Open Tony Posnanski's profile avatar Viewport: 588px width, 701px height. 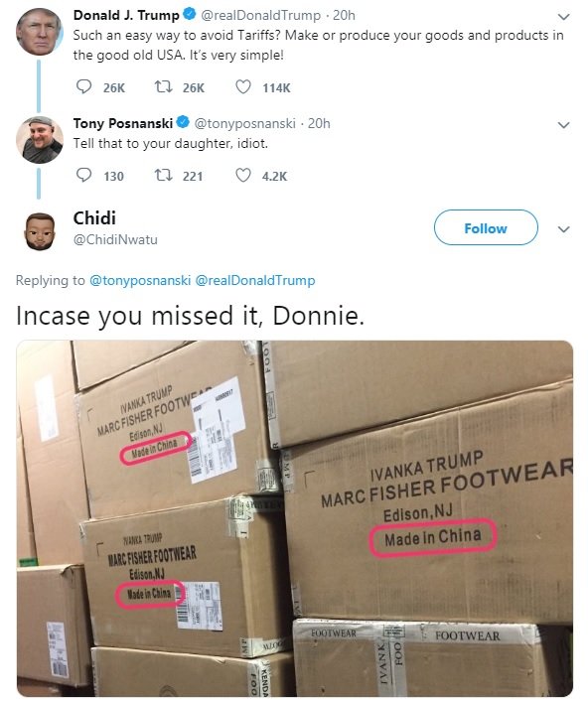(40, 139)
